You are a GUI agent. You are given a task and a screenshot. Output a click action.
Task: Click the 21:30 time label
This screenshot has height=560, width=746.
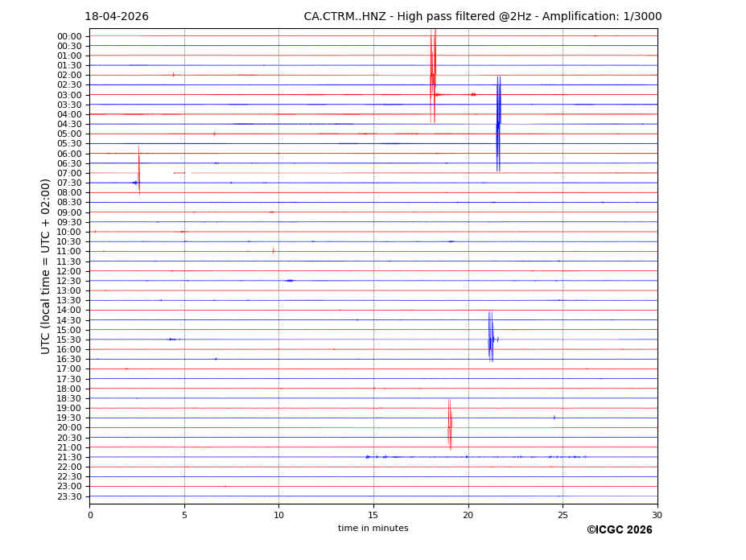point(69,457)
